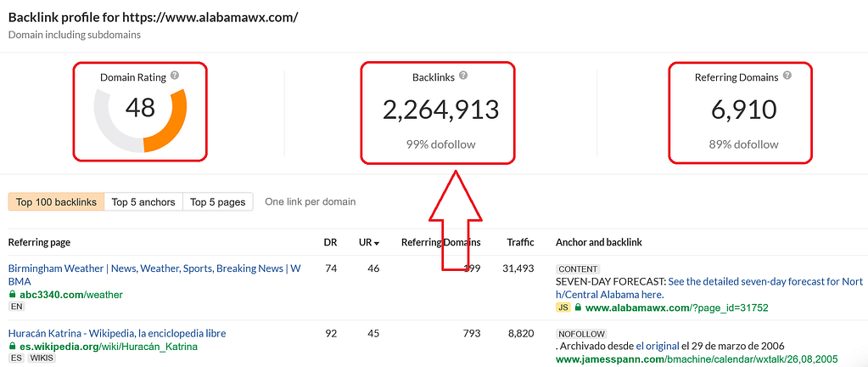Click the 'One link per domain' text
The width and height of the screenshot is (868, 367).
click(x=310, y=202)
